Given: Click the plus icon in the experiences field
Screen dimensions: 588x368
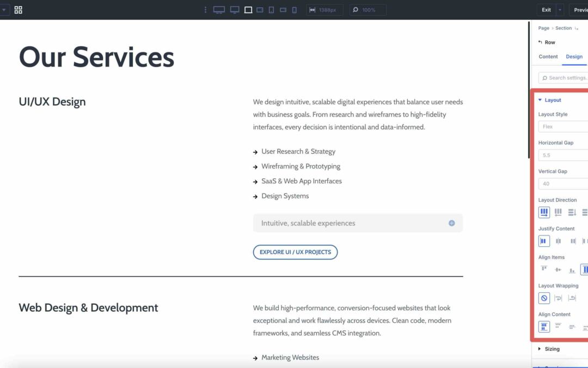Looking at the screenshot, I should coord(451,223).
